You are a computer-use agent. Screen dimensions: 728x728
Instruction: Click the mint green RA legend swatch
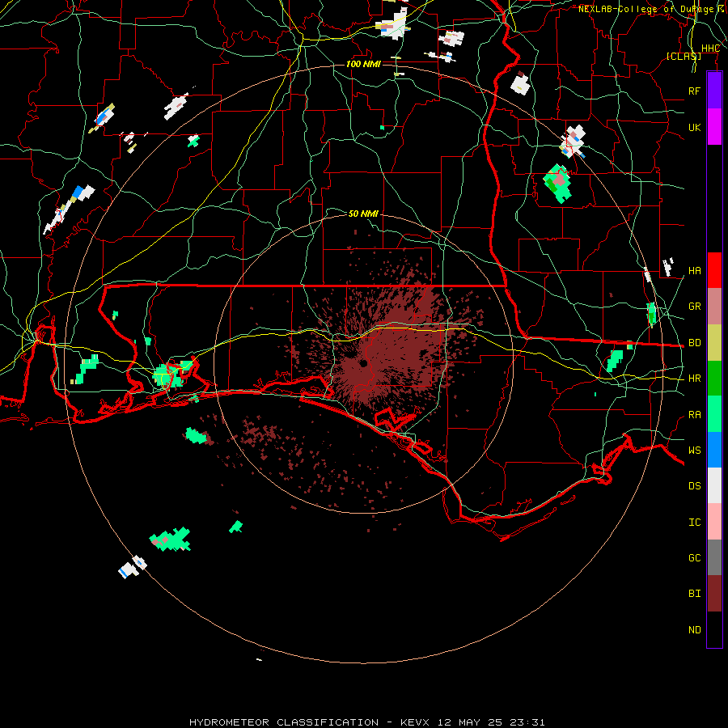714,413
